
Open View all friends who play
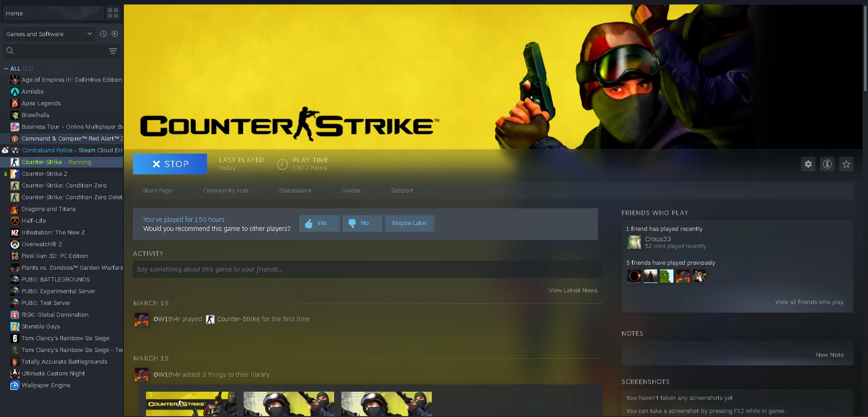809,302
